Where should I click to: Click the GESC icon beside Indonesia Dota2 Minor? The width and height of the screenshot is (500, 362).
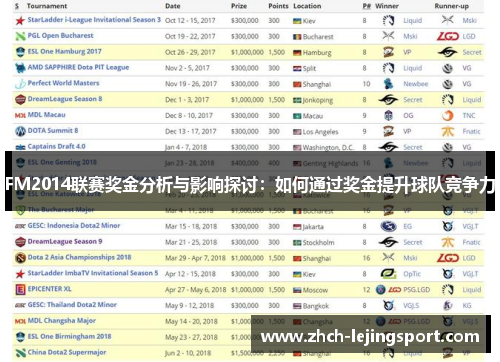tap(20, 226)
